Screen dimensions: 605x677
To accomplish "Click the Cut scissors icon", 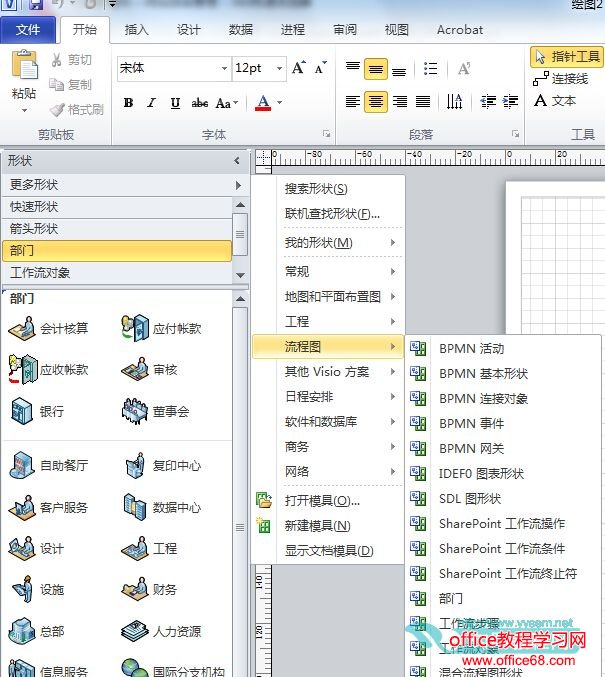I will tap(57, 60).
